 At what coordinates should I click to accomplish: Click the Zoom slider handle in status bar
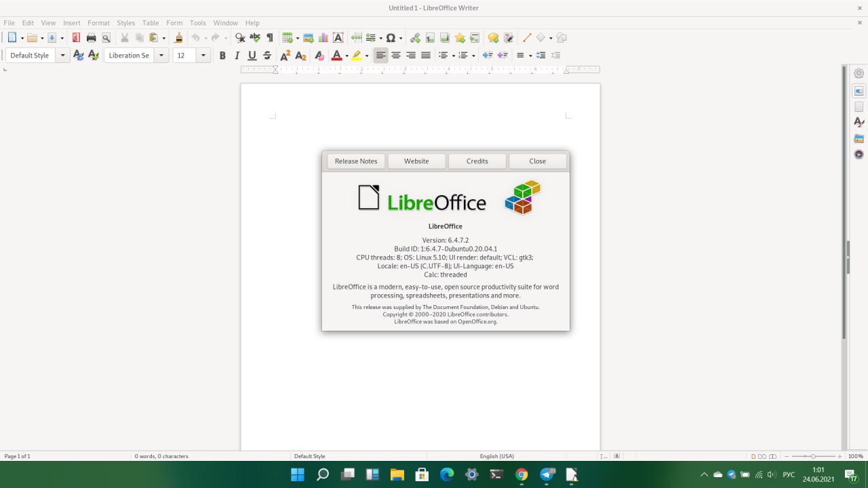[x=813, y=456]
